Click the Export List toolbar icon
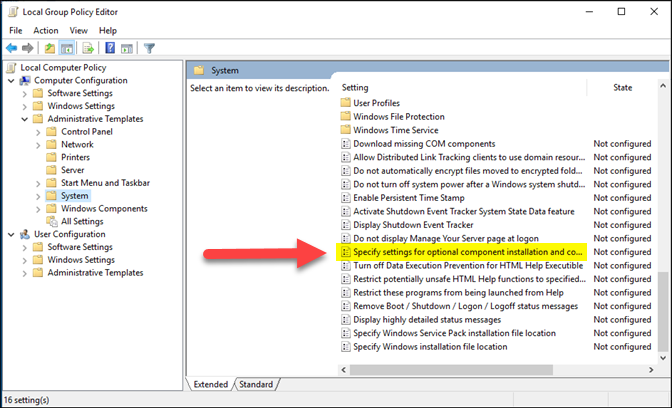Screen dimensions: 672x408 (x=88, y=47)
